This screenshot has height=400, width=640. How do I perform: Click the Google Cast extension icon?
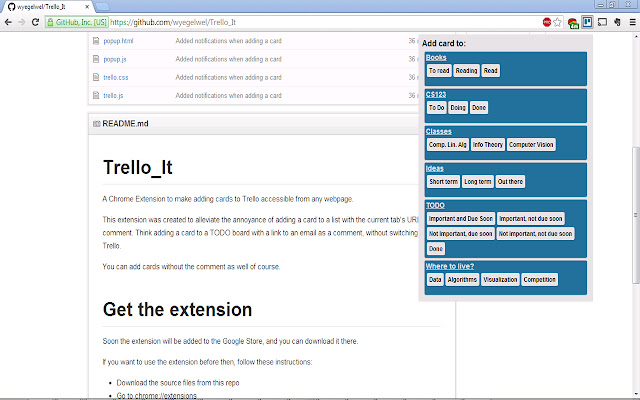click(x=603, y=21)
